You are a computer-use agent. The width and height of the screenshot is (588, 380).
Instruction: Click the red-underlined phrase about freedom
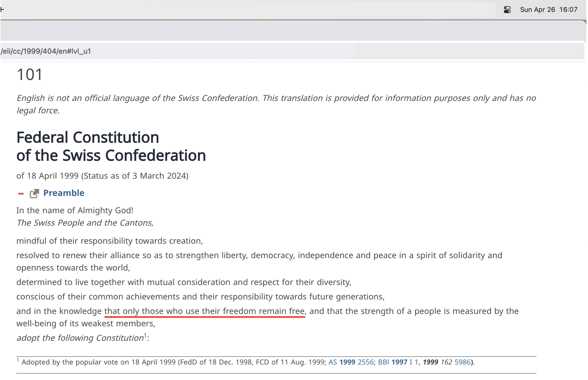click(204, 311)
